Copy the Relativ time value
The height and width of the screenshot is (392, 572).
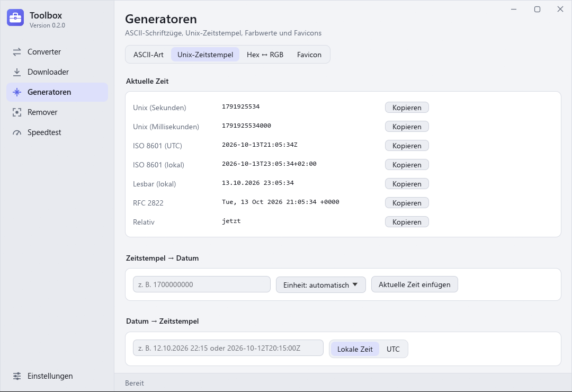coord(407,222)
